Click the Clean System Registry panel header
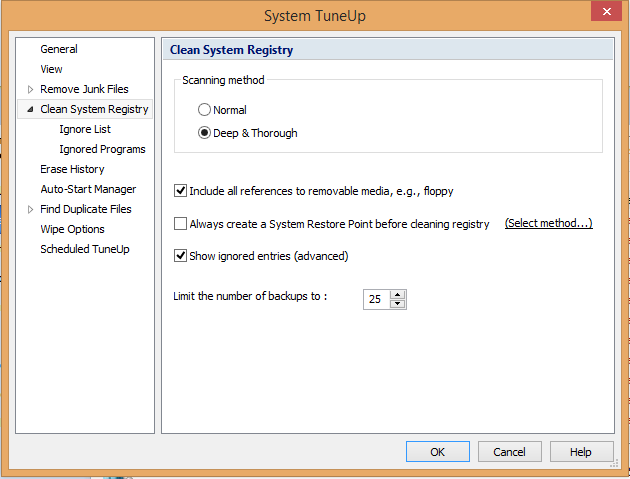630x479 pixels. 388,50
